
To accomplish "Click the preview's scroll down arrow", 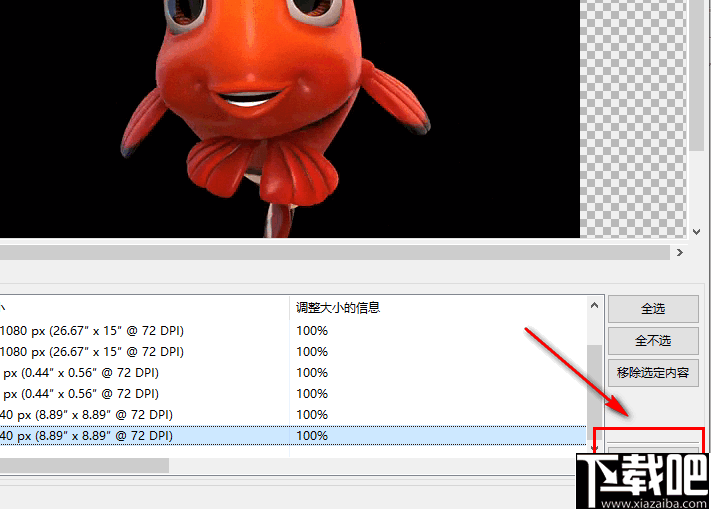I will (696, 232).
